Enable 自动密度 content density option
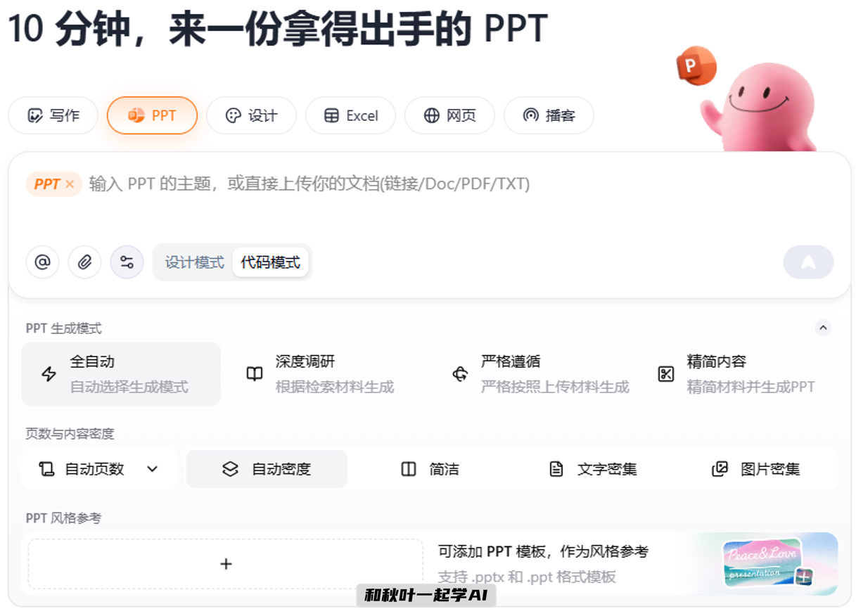 pos(266,469)
